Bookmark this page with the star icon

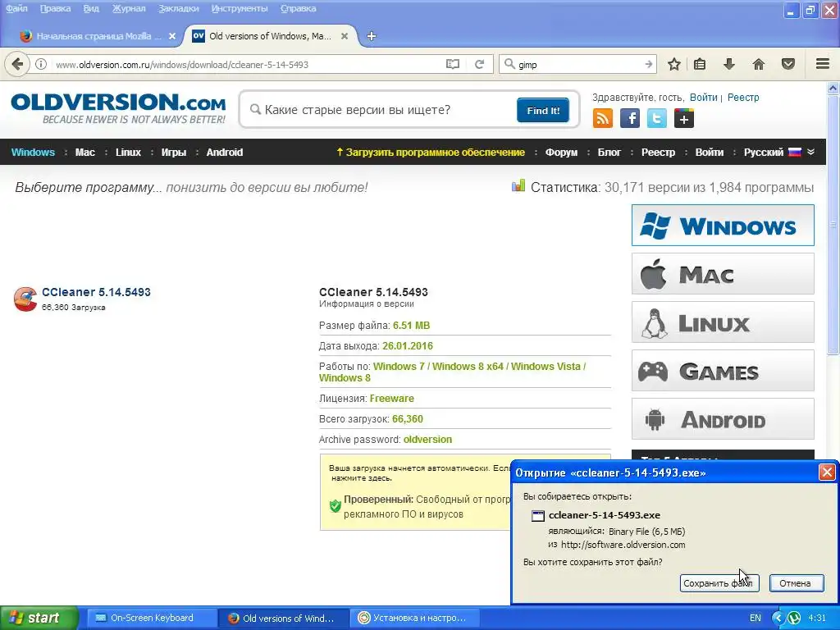[x=674, y=64]
